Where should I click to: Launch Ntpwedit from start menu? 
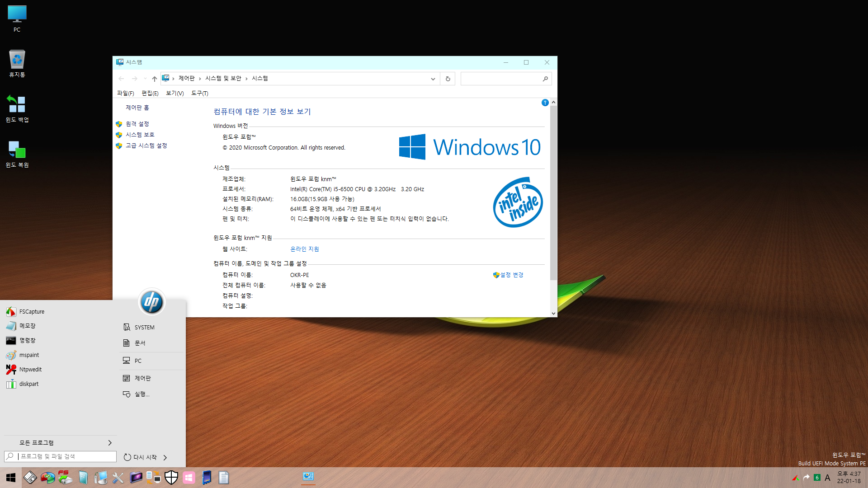click(x=60, y=369)
